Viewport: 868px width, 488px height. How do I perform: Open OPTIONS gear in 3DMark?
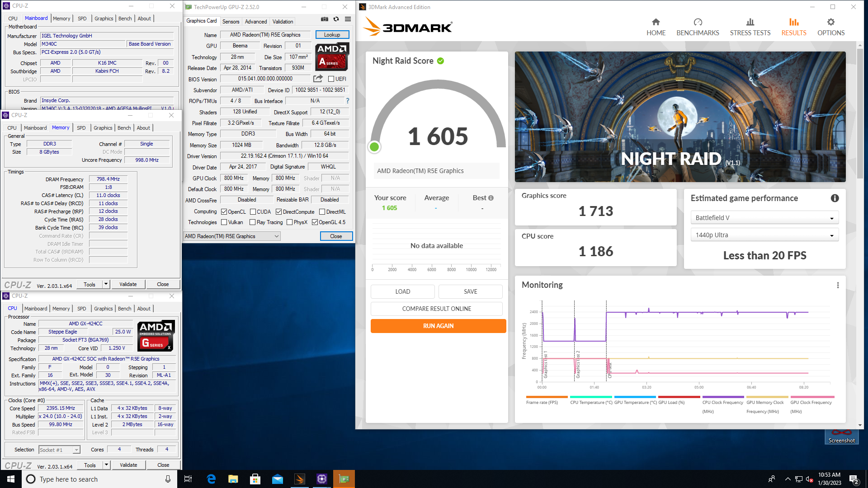[831, 27]
